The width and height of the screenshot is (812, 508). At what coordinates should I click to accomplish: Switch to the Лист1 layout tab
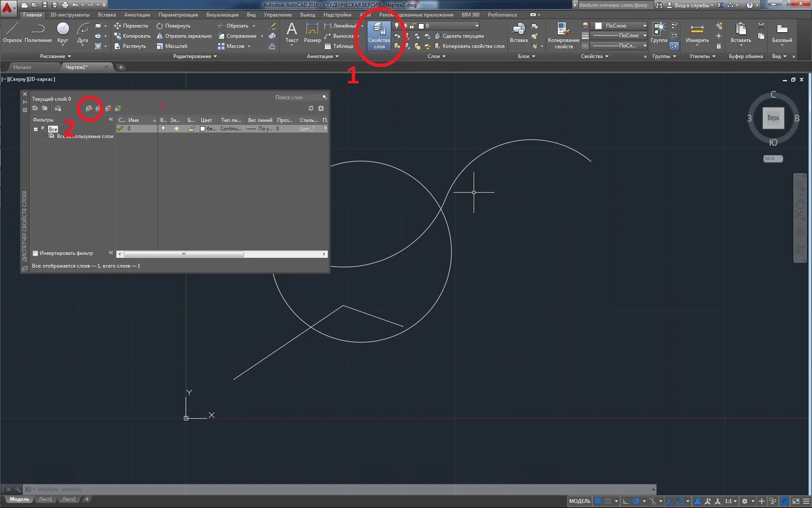point(45,500)
